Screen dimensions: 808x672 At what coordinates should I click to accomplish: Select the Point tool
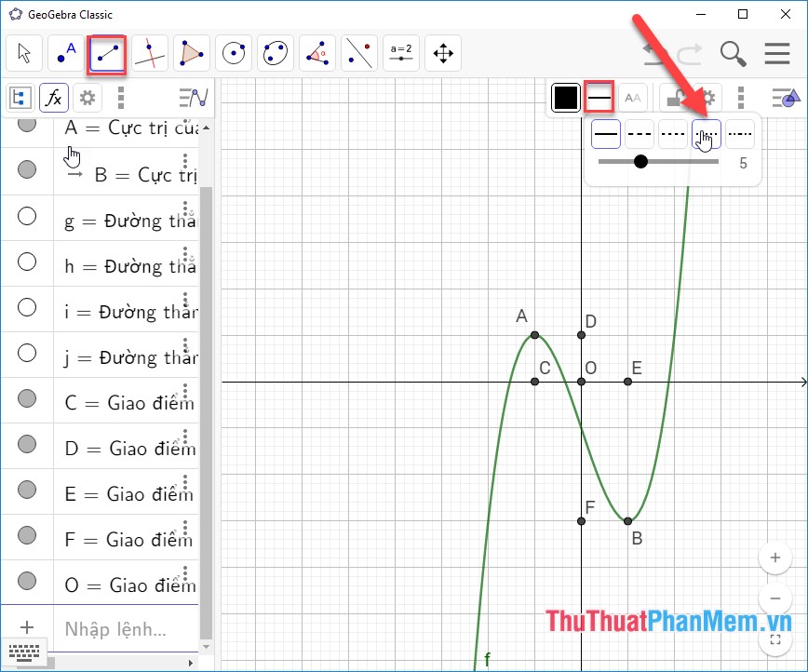point(65,53)
